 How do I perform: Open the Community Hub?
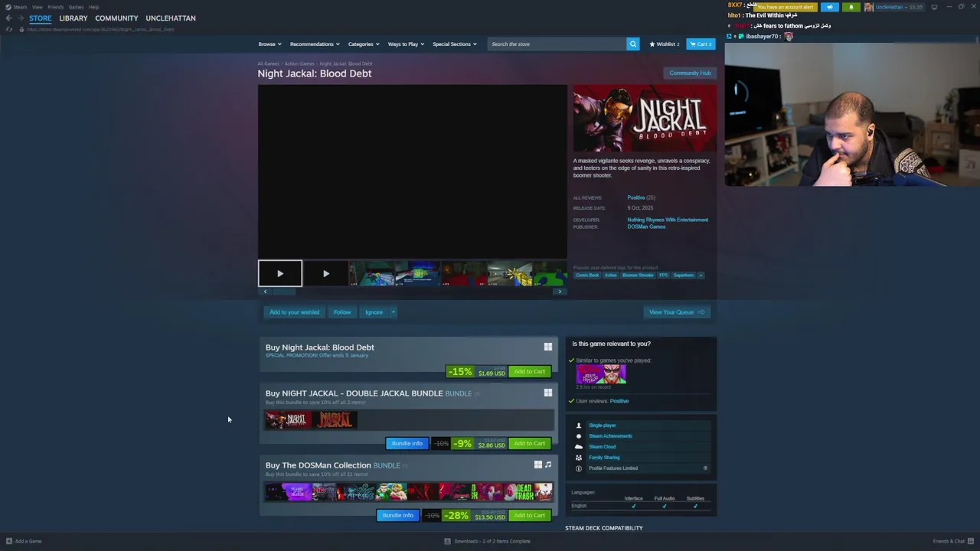(x=690, y=73)
